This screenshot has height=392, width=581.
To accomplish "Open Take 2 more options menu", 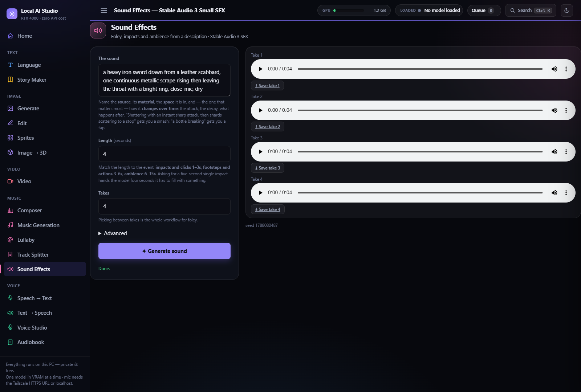I will click(x=566, y=110).
